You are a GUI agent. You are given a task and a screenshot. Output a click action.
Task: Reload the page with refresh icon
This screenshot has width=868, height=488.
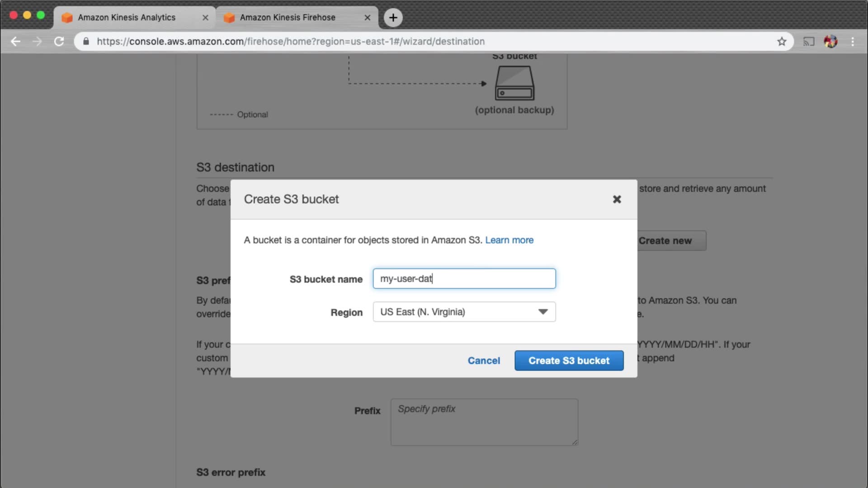coord(59,42)
